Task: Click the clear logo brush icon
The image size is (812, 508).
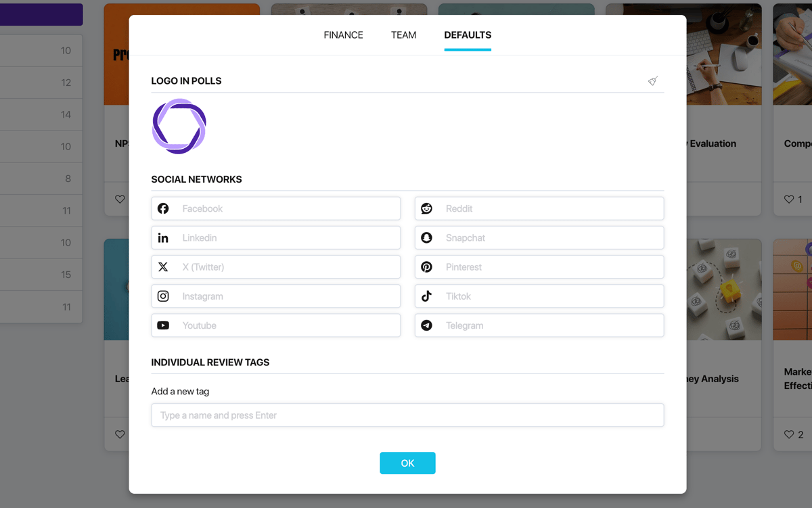Action: click(x=653, y=81)
